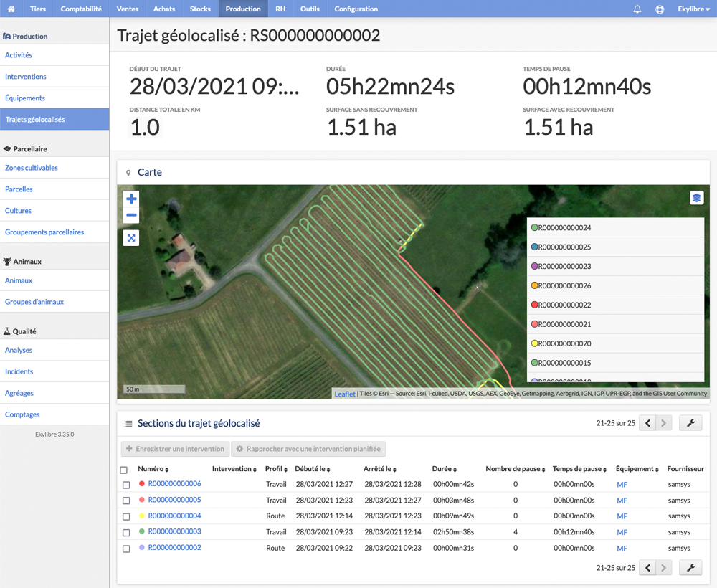This screenshot has width=717, height=588.
Task: Click the list icon beside Sections title
Action: (128, 423)
